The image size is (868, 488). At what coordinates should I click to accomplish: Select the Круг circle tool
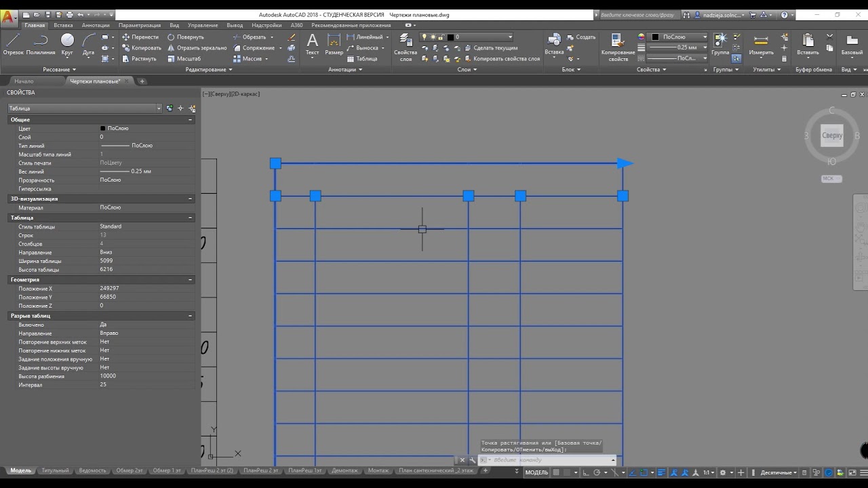click(67, 44)
